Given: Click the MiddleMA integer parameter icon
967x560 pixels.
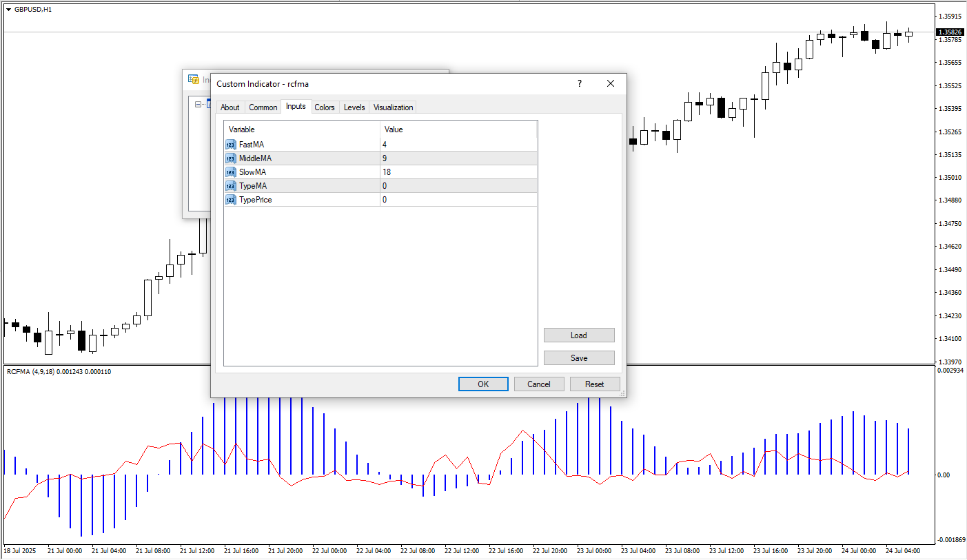Looking at the screenshot, I should 230,158.
